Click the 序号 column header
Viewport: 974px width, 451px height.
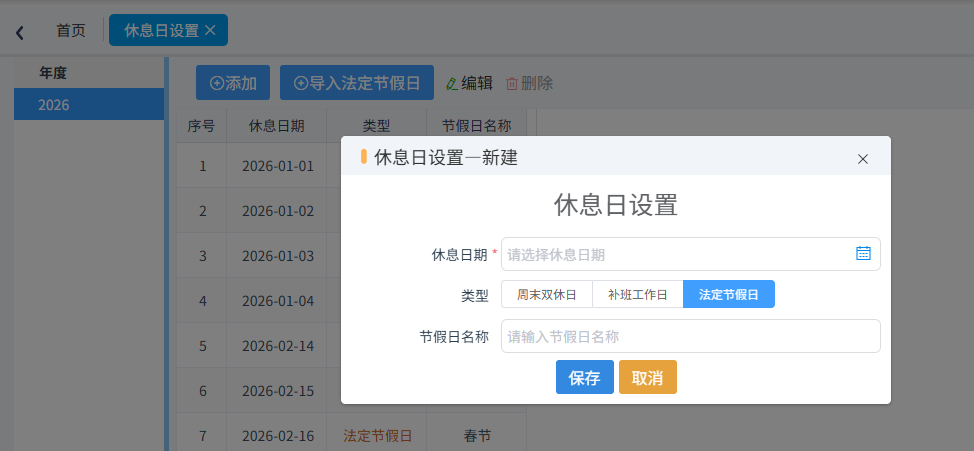point(201,126)
